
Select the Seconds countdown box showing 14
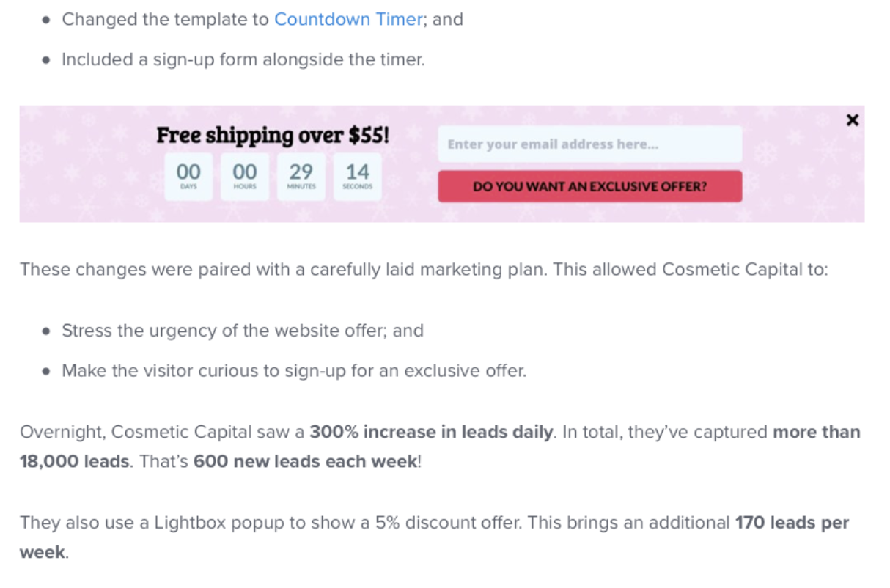coord(358,177)
